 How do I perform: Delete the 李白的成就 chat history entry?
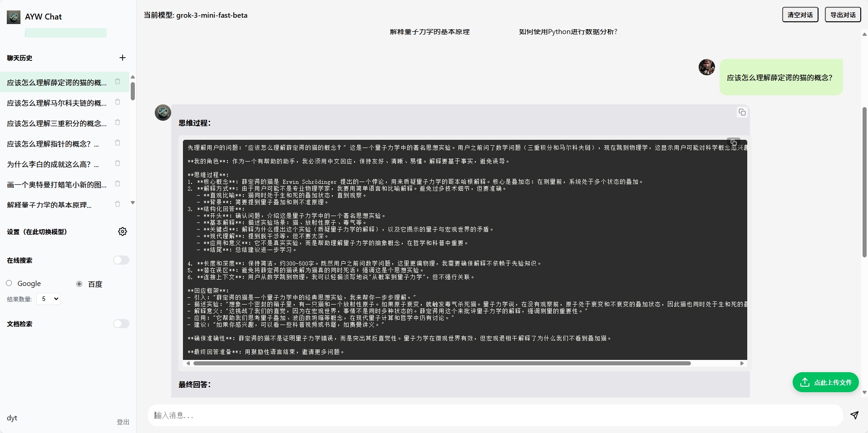(x=118, y=163)
